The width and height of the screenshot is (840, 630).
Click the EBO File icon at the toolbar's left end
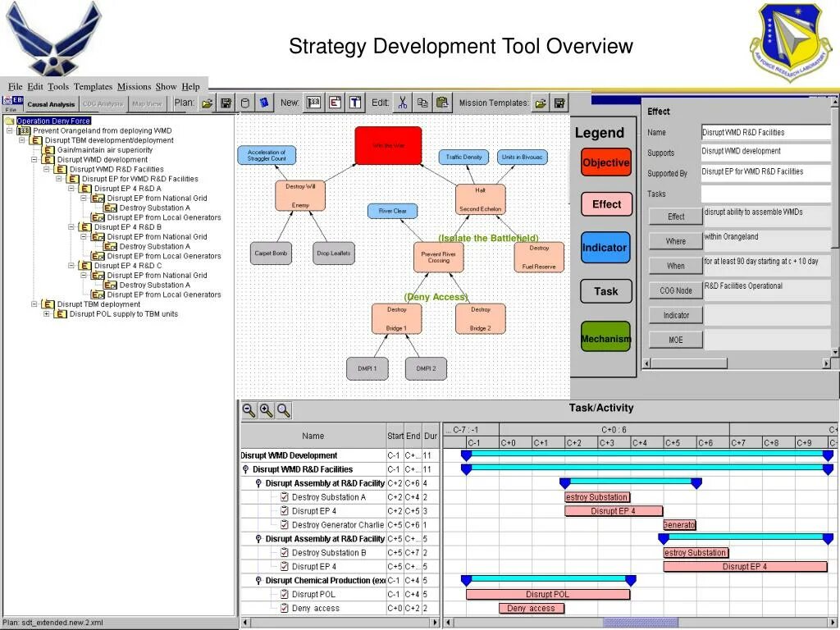click(13, 103)
